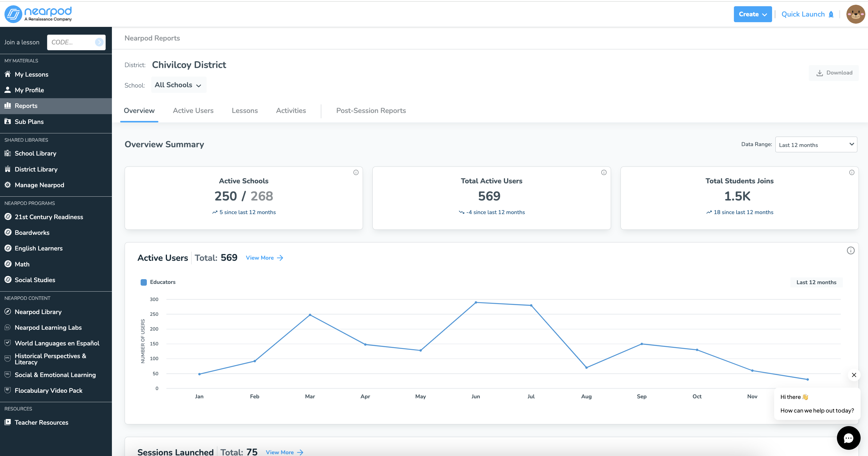Click the Nearpod Learning Labs icon
Viewport: 868px width, 456px height.
point(7,327)
